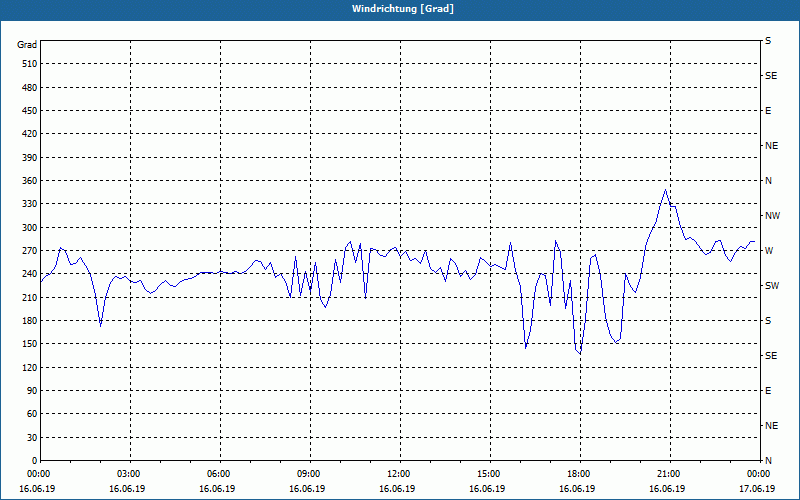
Task: Click the blue line's lowest dip at 18:00
Action: pos(580,354)
